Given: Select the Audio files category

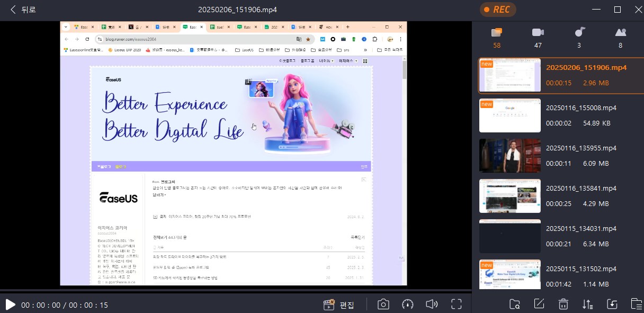Looking at the screenshot, I should (579, 37).
